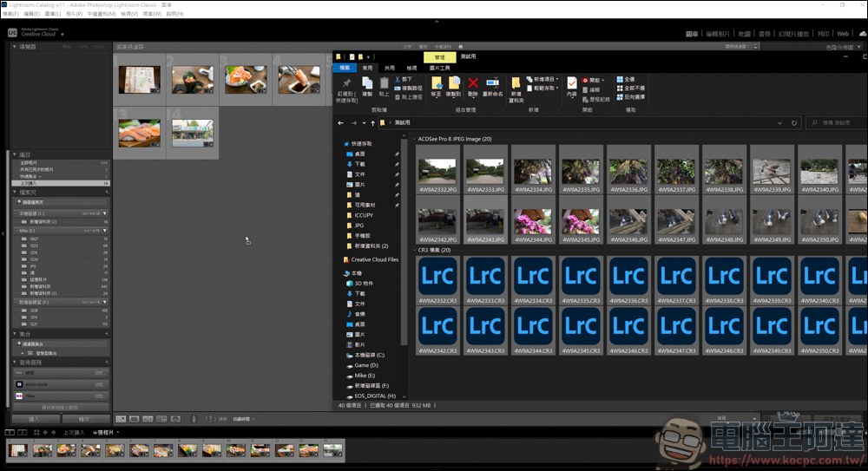
Task: Collapse the 檔案夾 (Folders) panel
Action: (15, 192)
